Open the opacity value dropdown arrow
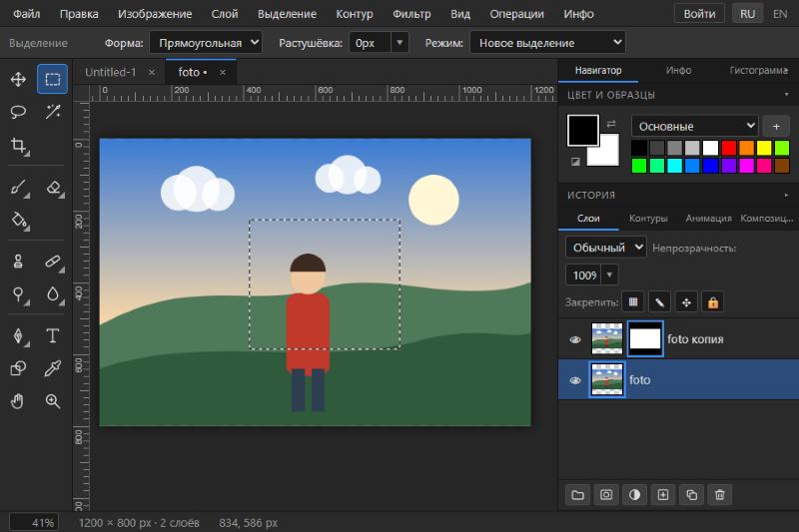 [609, 274]
